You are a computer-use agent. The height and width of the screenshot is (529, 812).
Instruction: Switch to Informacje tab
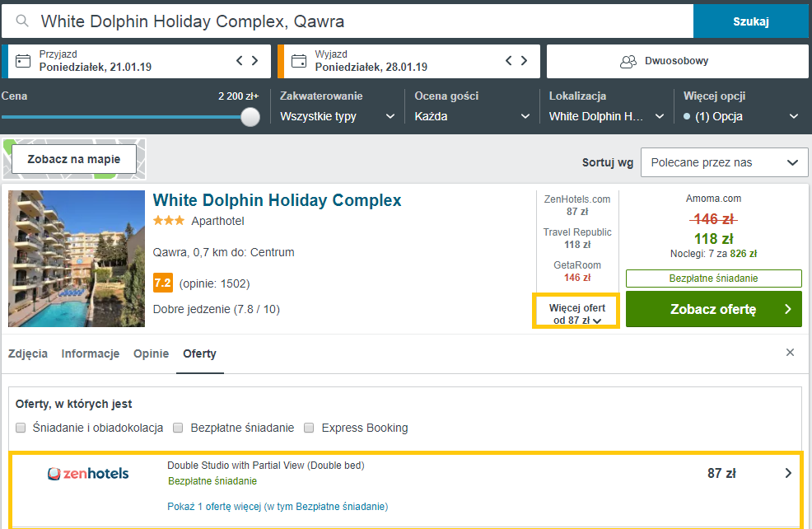90,353
